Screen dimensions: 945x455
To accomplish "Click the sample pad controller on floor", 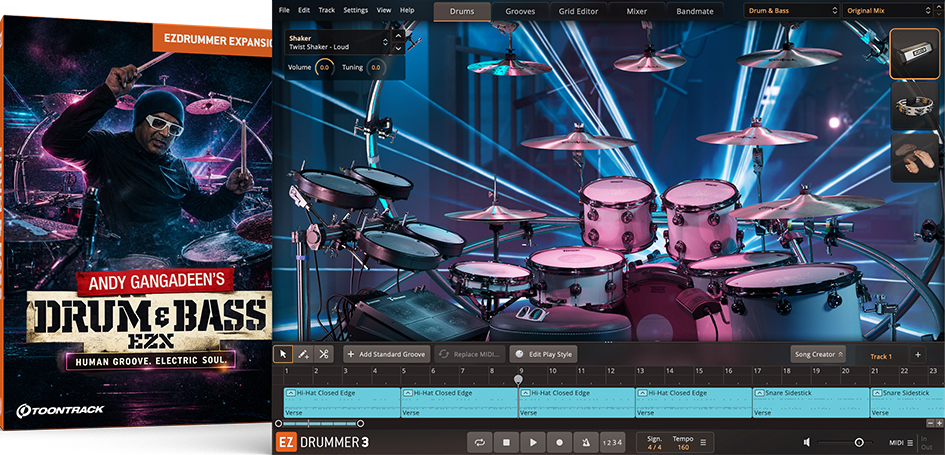I will click(x=418, y=314).
